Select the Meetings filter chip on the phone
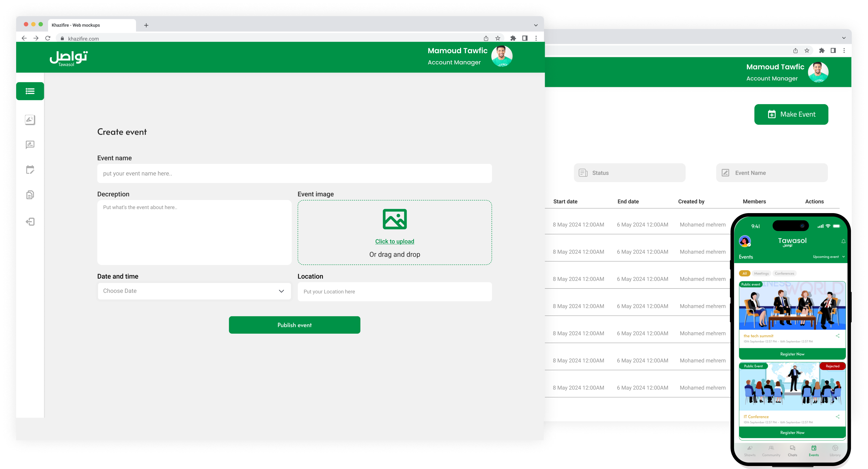 (761, 273)
